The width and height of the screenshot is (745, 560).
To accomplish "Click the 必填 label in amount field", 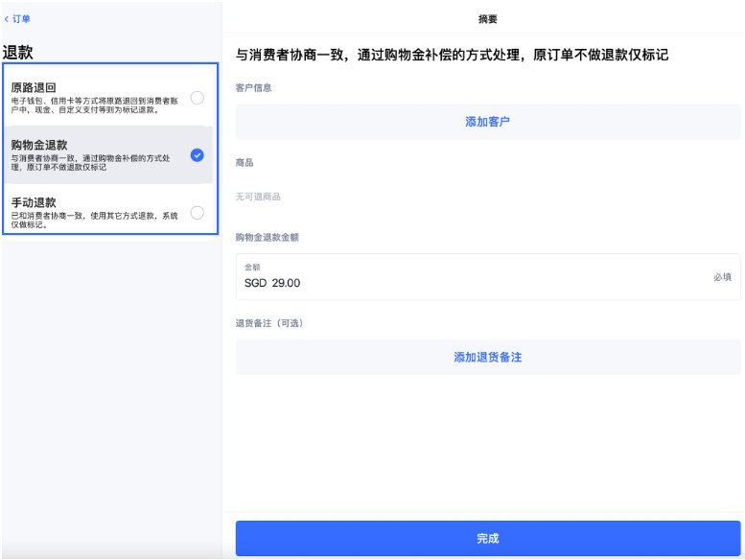I will coord(722,276).
